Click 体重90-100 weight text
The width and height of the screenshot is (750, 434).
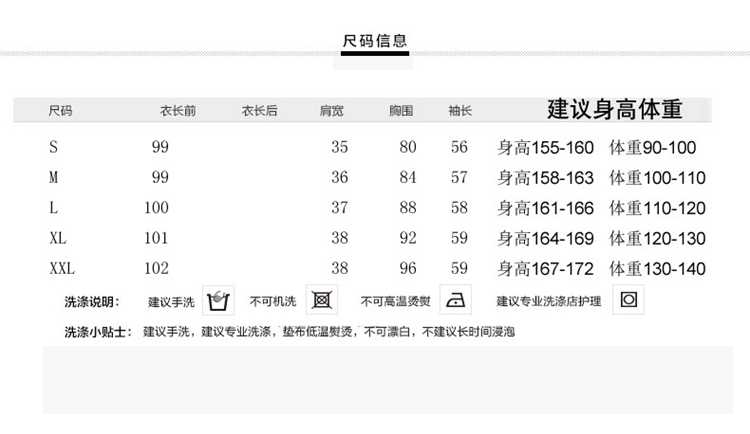(x=653, y=148)
